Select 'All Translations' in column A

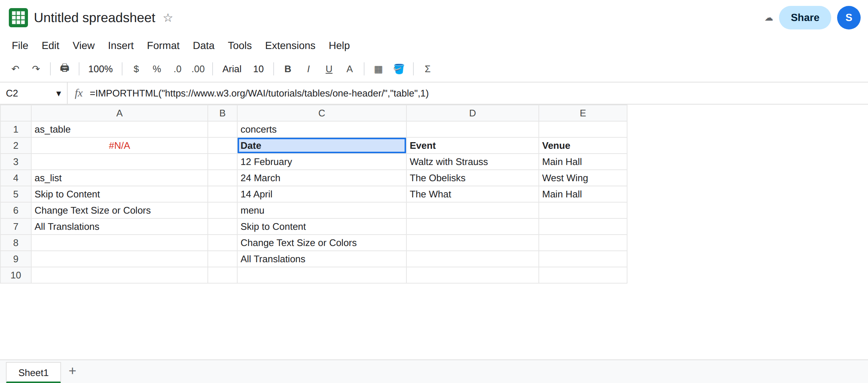pos(120,226)
